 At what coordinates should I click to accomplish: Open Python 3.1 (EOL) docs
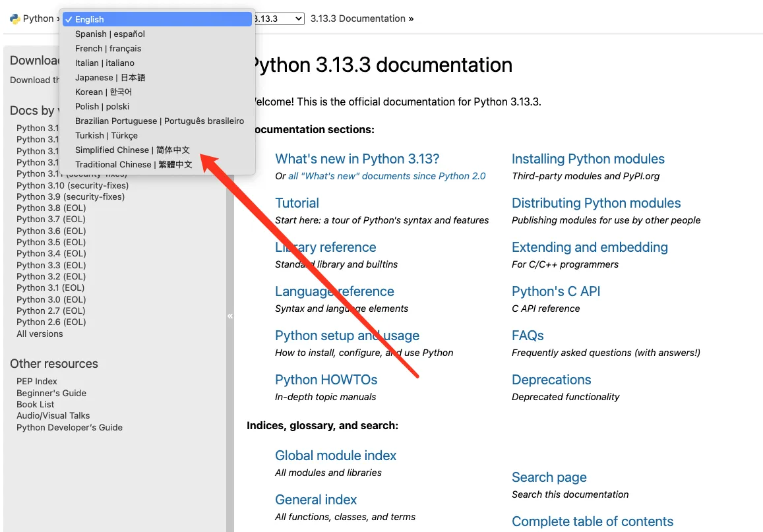(51, 288)
